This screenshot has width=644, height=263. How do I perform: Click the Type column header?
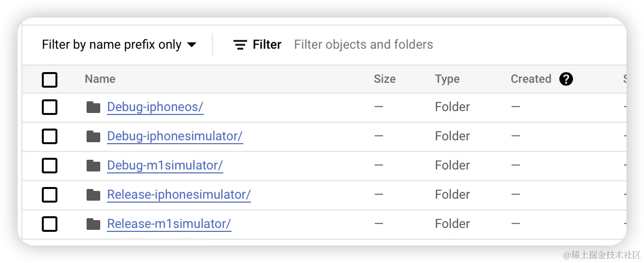click(447, 79)
